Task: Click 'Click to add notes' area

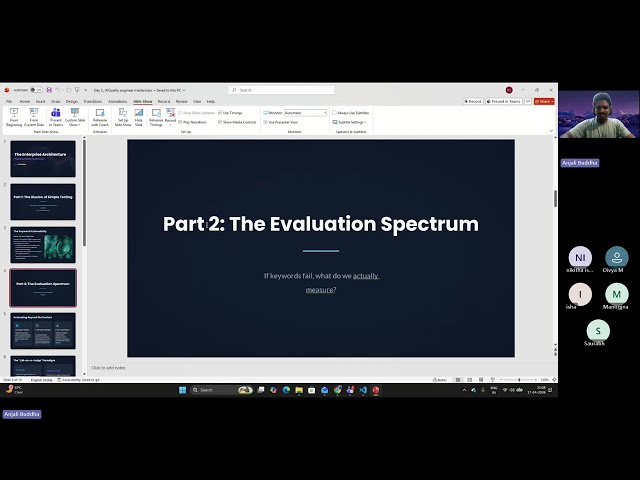Action: point(108,368)
